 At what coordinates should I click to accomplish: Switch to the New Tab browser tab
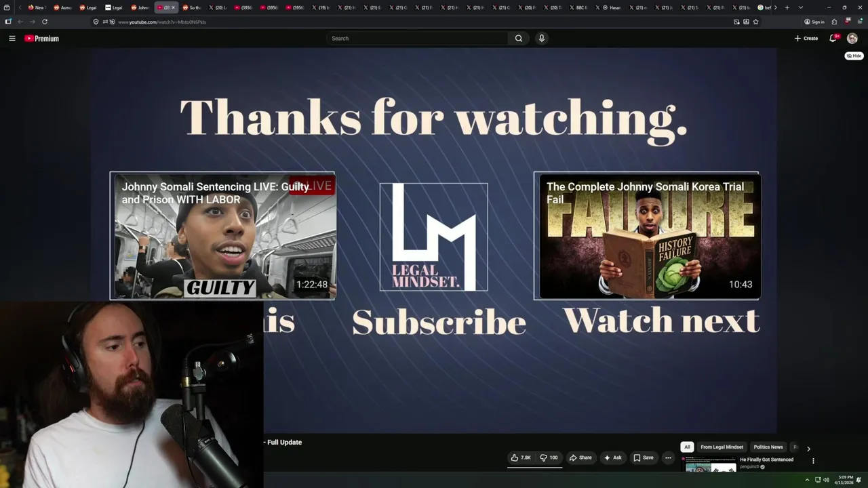pyautogui.click(x=36, y=7)
